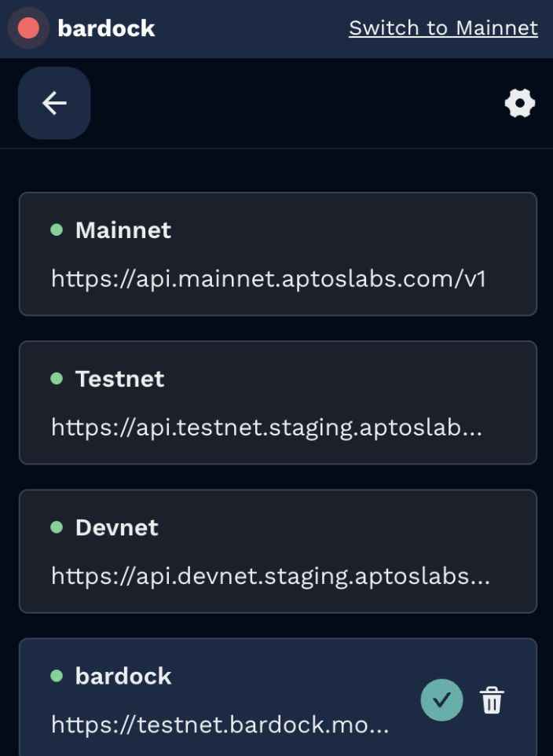
Task: Select the Devnet network name
Action: (x=116, y=527)
